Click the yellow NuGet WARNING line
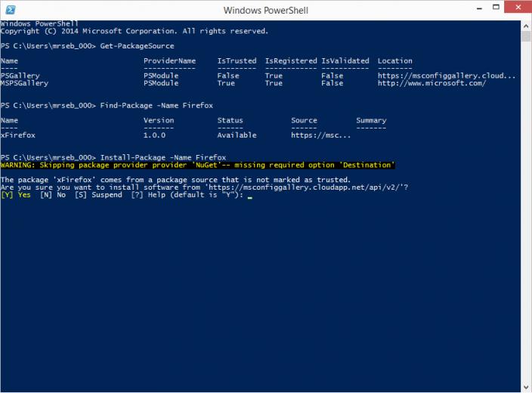This screenshot has width=532, height=393. click(198, 166)
